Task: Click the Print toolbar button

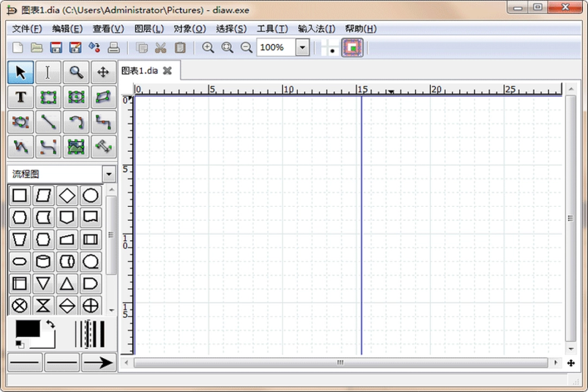Action: click(x=113, y=48)
